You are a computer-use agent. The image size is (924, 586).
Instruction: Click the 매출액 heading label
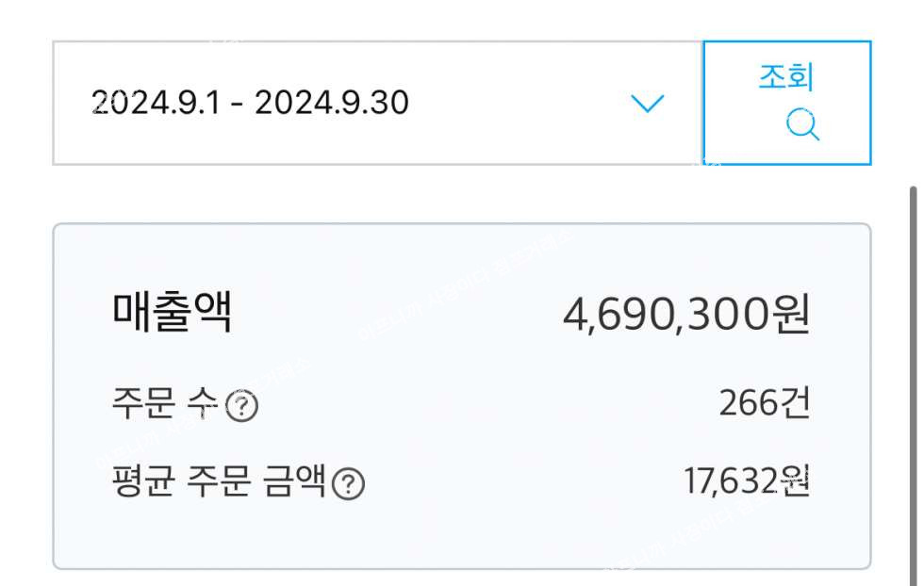(x=172, y=312)
